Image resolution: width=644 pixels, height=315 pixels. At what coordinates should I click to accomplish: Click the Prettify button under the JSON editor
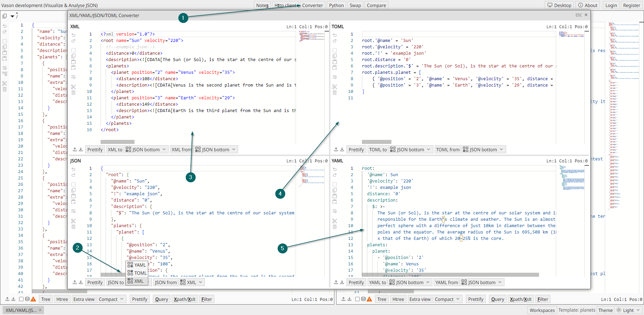[95, 282]
